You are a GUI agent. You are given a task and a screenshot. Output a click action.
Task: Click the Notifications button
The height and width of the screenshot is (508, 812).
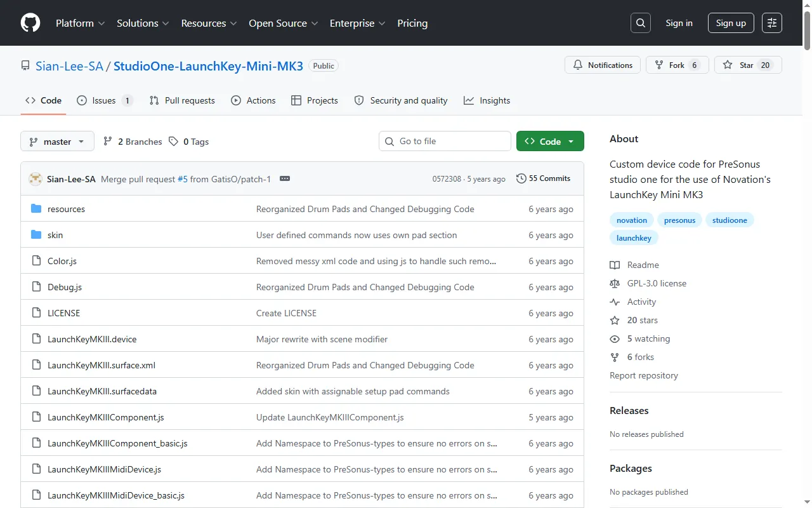603,65
